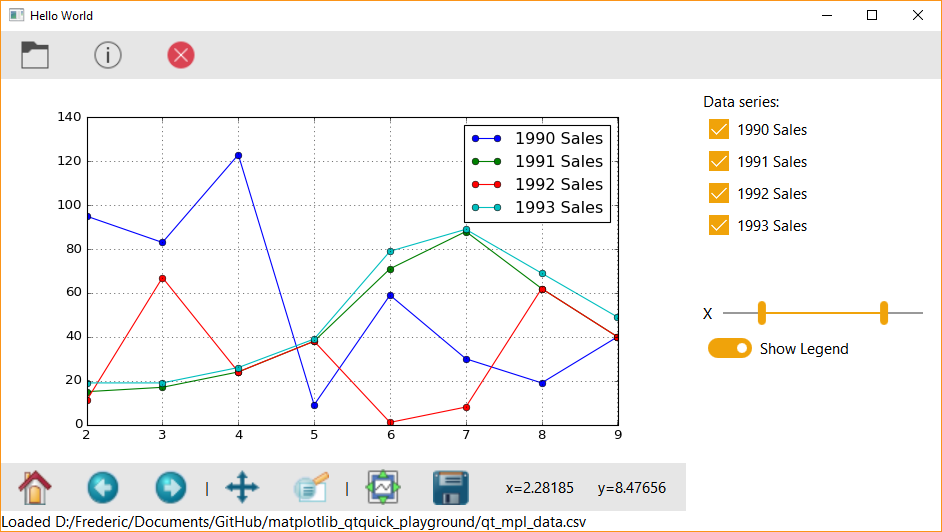This screenshot has height=532, width=942.
Task: Click the 1993 Sales legend entry
Action: click(538, 207)
